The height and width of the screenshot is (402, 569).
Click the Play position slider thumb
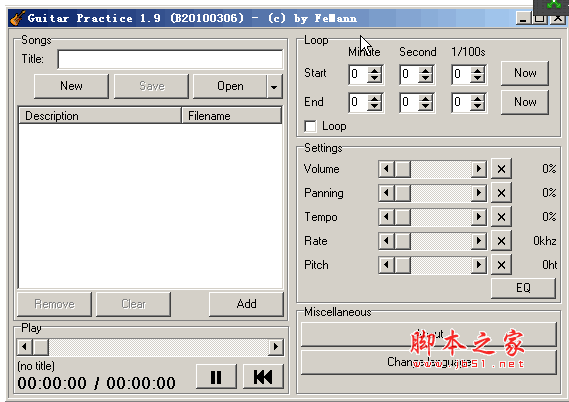click(41, 347)
